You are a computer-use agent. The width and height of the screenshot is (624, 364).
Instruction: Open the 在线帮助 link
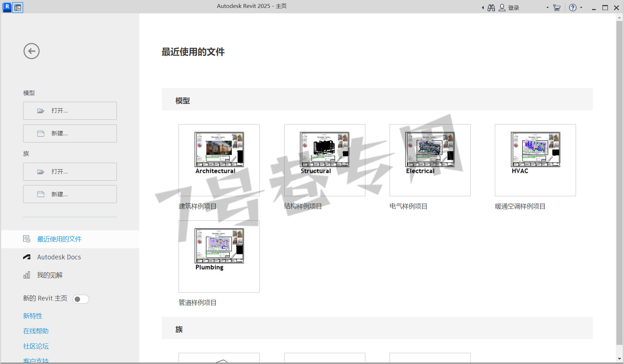[36, 331]
